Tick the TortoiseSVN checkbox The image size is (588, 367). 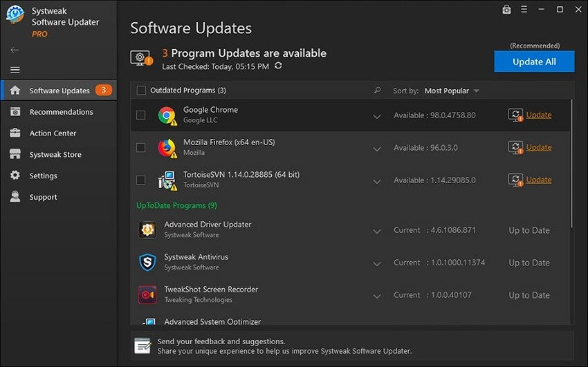140,180
